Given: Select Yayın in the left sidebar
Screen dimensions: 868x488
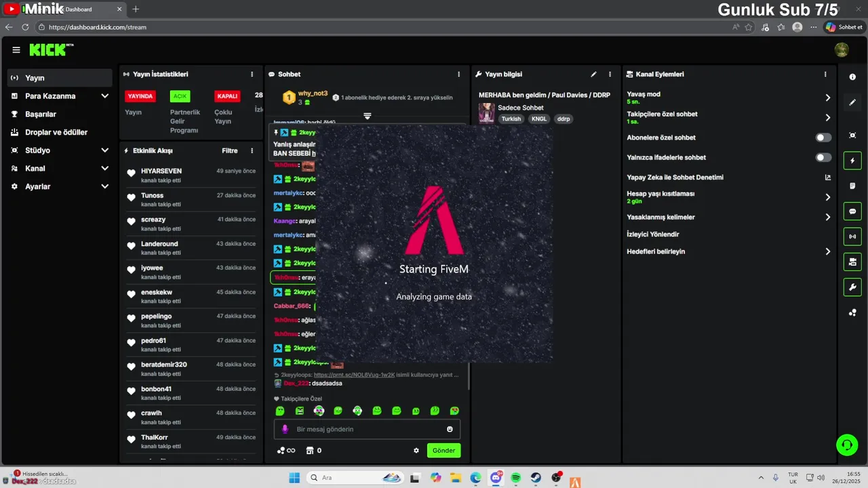Looking at the screenshot, I should tap(60, 78).
